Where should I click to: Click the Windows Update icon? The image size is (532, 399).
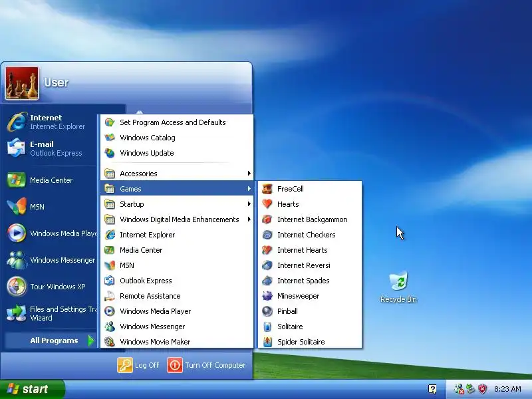(110, 153)
